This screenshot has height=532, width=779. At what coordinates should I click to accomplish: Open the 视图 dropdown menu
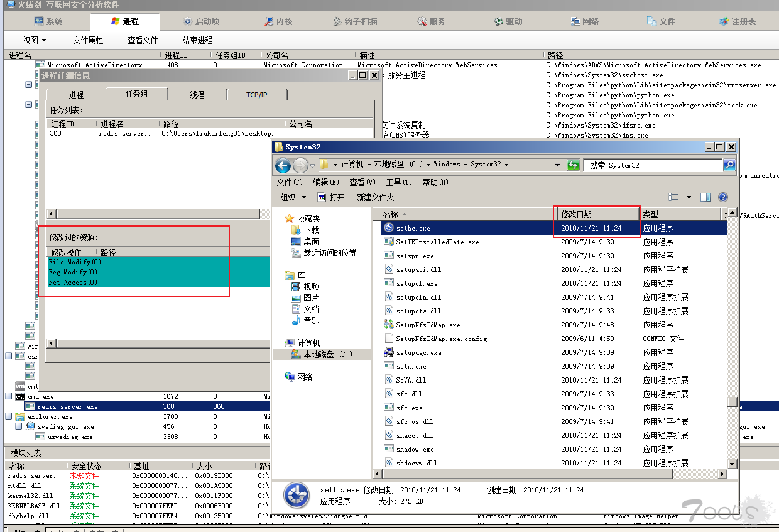click(x=35, y=40)
